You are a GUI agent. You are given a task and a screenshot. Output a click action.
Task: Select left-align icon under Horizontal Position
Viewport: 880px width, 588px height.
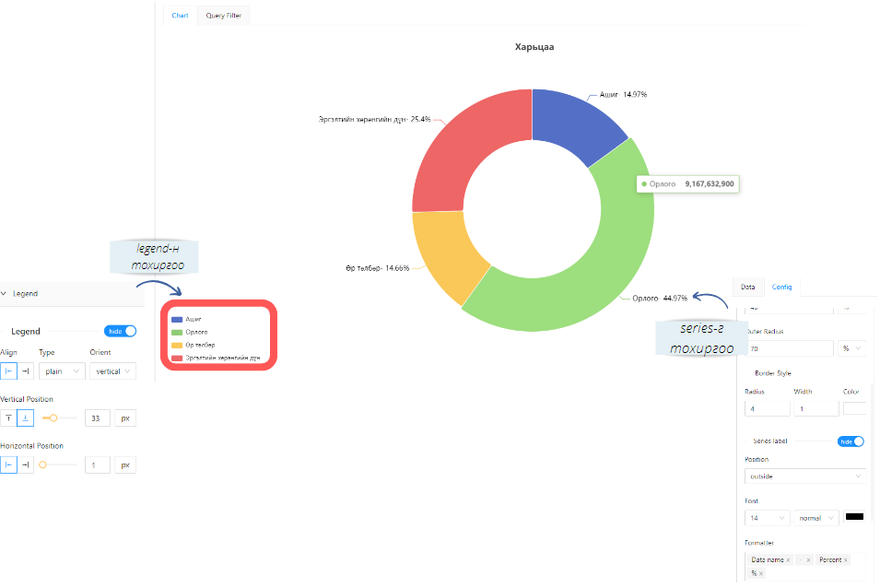(x=8, y=464)
